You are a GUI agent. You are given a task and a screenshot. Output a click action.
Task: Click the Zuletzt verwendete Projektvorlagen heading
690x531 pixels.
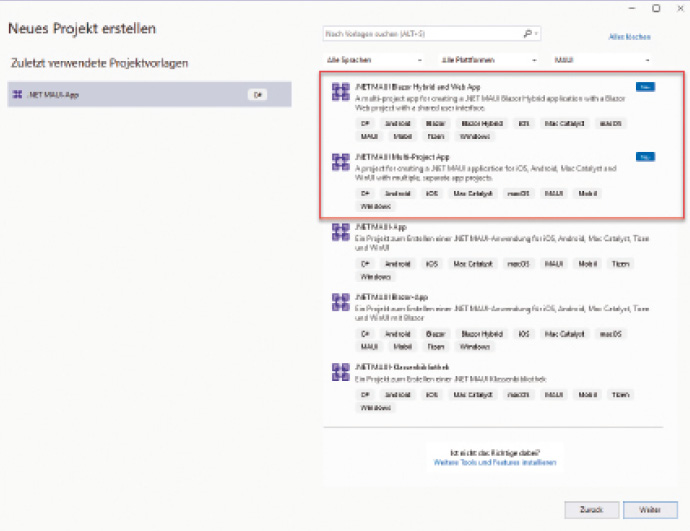pyautogui.click(x=99, y=63)
